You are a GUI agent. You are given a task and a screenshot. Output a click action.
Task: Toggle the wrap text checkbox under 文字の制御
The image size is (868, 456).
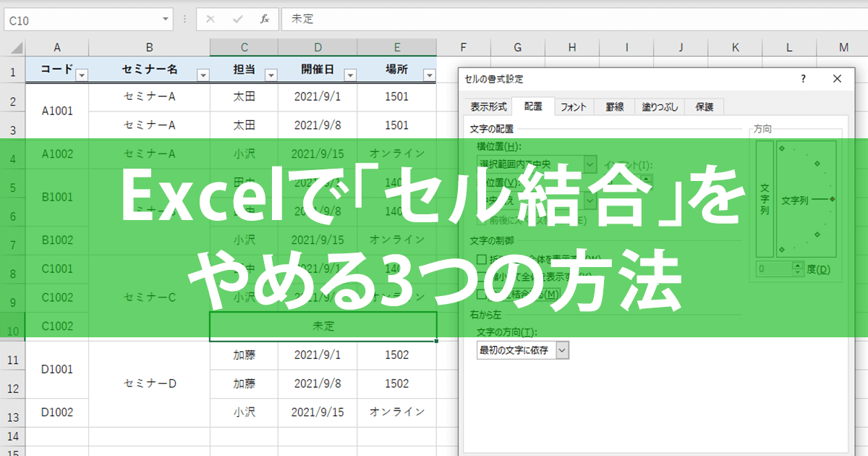tap(482, 259)
